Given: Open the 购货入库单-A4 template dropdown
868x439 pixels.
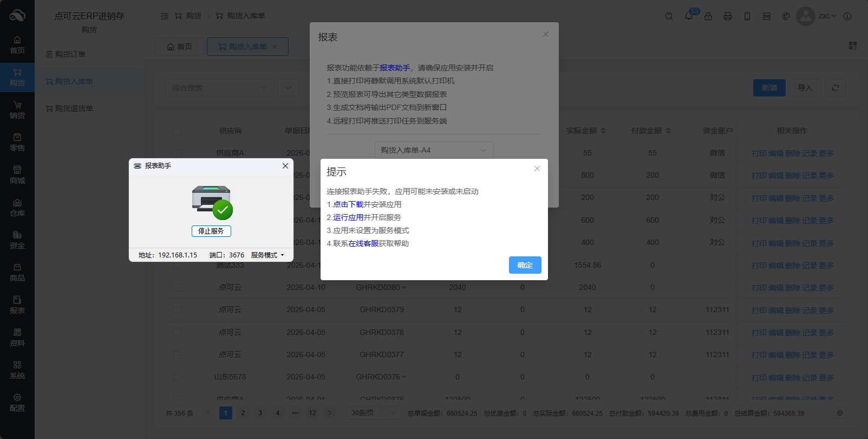Looking at the screenshot, I should [x=434, y=150].
